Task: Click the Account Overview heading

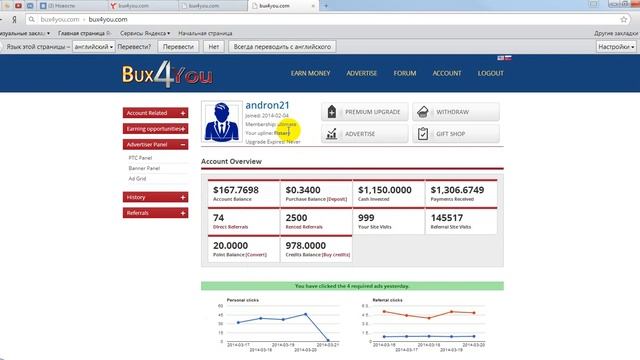Action: click(x=231, y=161)
